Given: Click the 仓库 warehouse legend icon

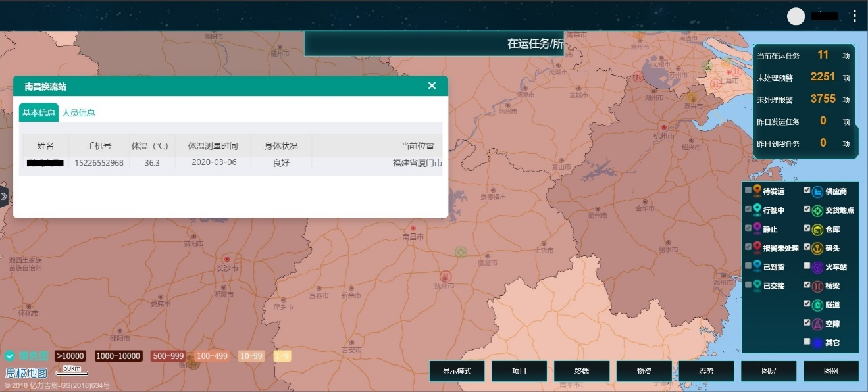Looking at the screenshot, I should 817,230.
